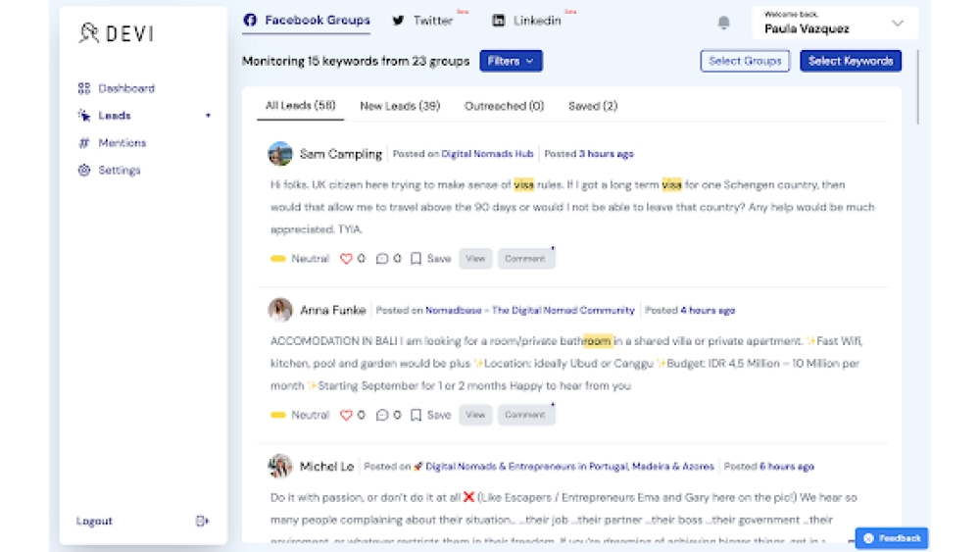This screenshot has height=552, width=980.
Task: Click the logout arrow icon
Action: coord(202,521)
